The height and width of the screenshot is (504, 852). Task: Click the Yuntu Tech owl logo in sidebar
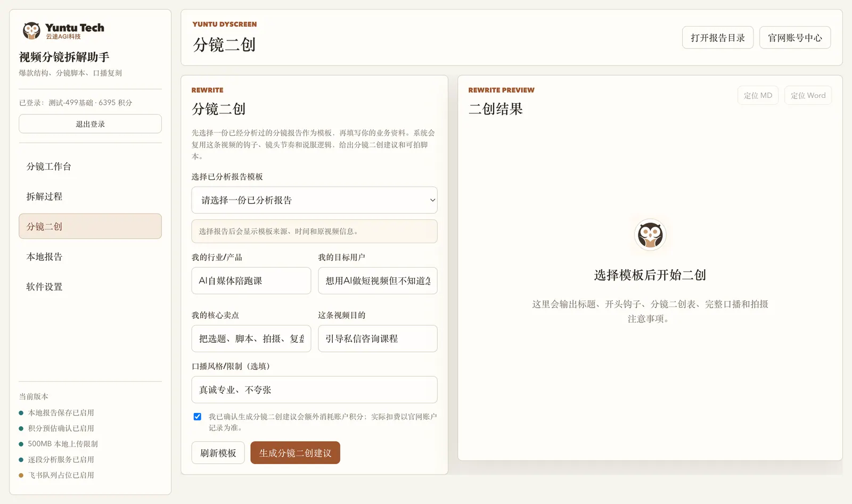coord(31,30)
